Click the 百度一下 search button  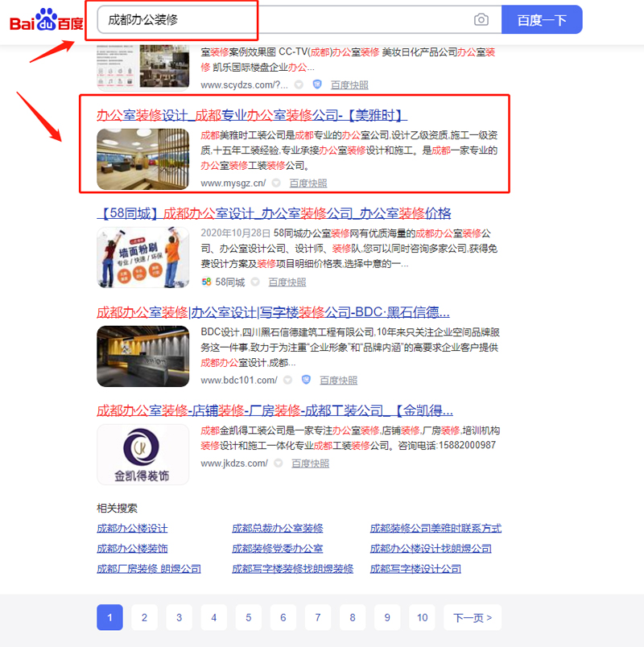click(x=542, y=19)
